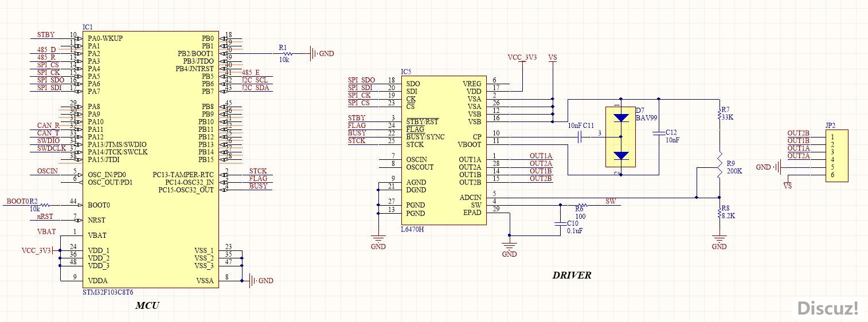Image resolution: width=868 pixels, height=322 pixels.
Task: Select the BOOT0 R2 resistor symbol
Action: pyautogui.click(x=45, y=205)
